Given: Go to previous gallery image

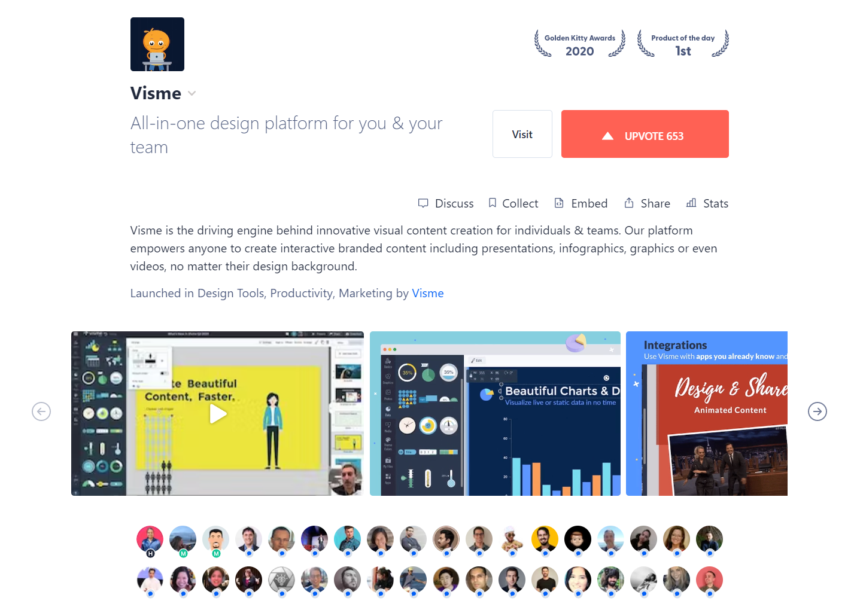Looking at the screenshot, I should [41, 411].
